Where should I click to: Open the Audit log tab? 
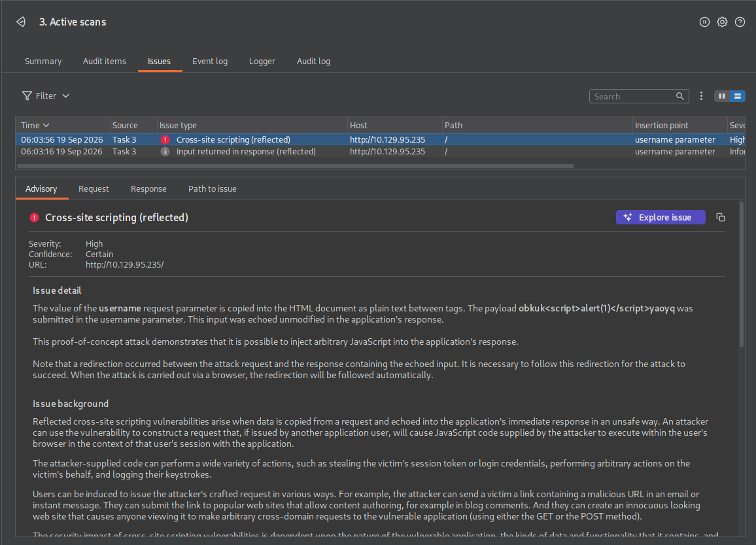[x=313, y=62]
